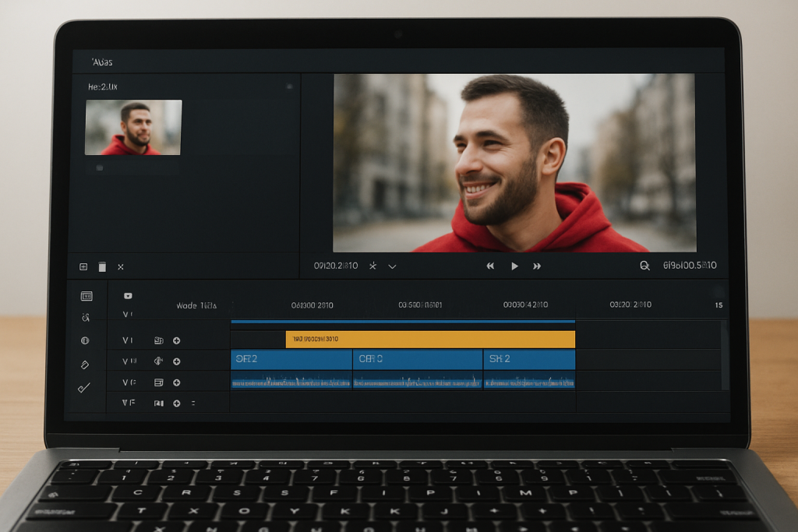
Task: Click the first timeline ruler timecode '06130012810'
Action: click(312, 305)
